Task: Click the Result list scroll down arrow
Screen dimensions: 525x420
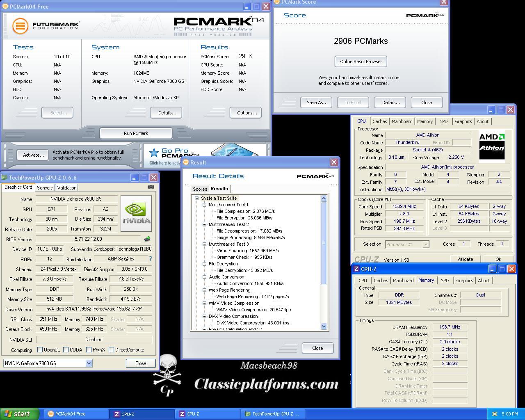Action: point(324,326)
